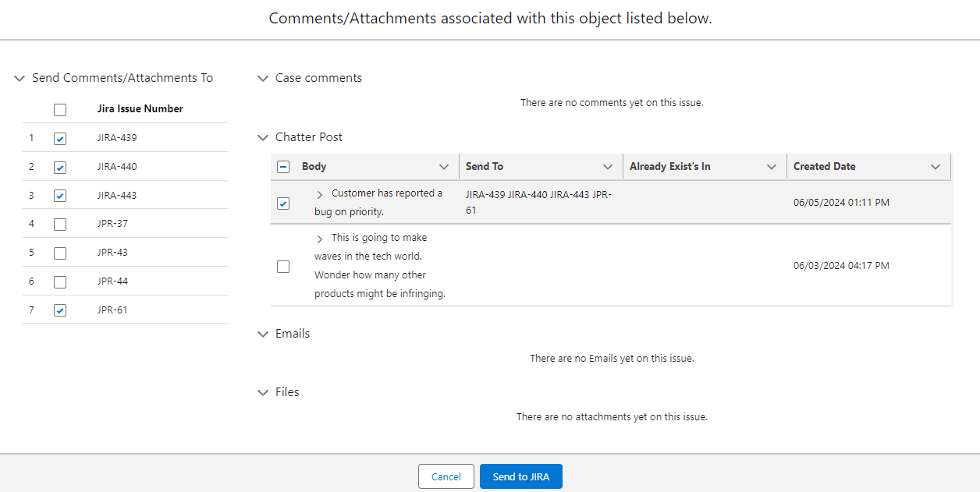The width and height of the screenshot is (980, 492).
Task: Click the 'Customer has reported a bug on priority' text
Action: (378, 203)
